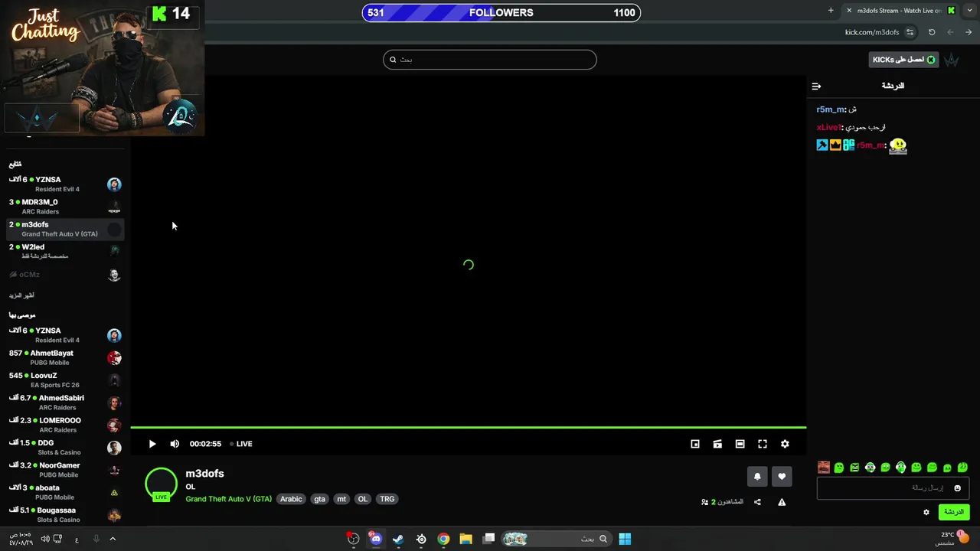Mute the stream volume icon
This screenshot has width=980, height=551.
click(x=175, y=444)
